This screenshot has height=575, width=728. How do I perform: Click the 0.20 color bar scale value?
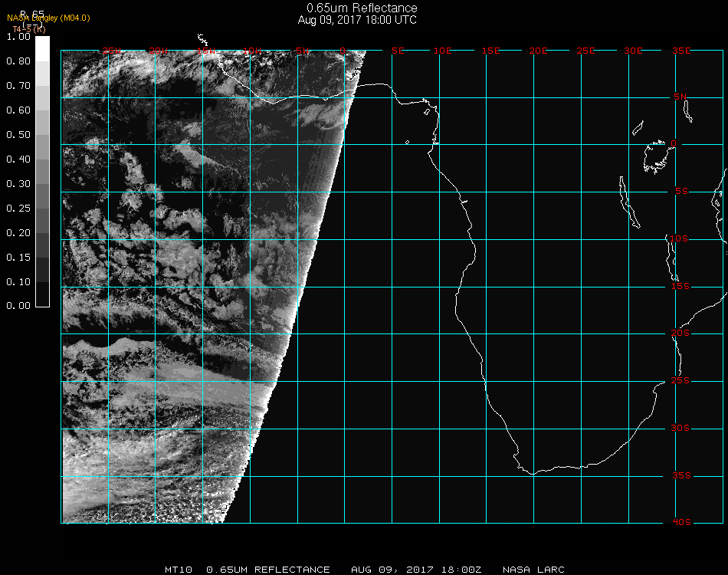click(18, 233)
